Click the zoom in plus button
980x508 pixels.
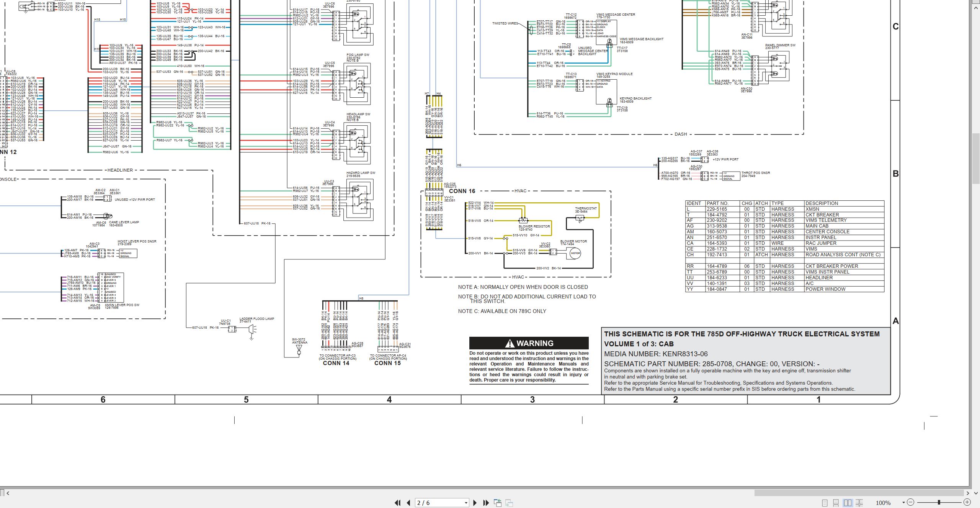(x=967, y=502)
